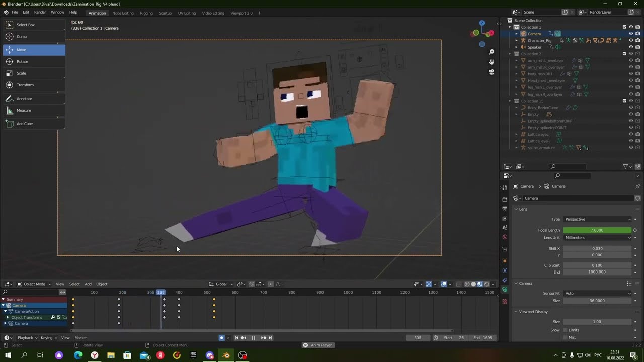Switch to UV Editing workspace tab
This screenshot has width=644, height=362.
tap(187, 13)
